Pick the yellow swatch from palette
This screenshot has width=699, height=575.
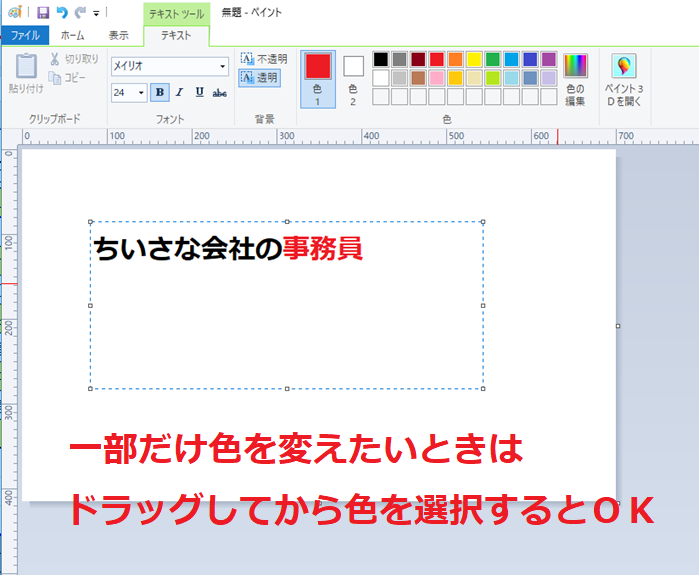(475, 60)
